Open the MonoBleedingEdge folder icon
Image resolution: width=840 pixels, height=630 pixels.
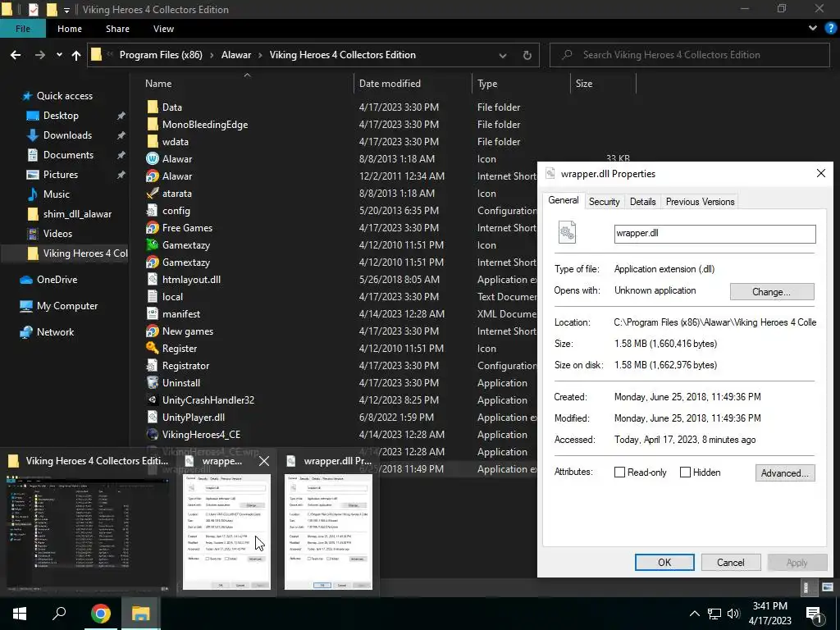(153, 125)
